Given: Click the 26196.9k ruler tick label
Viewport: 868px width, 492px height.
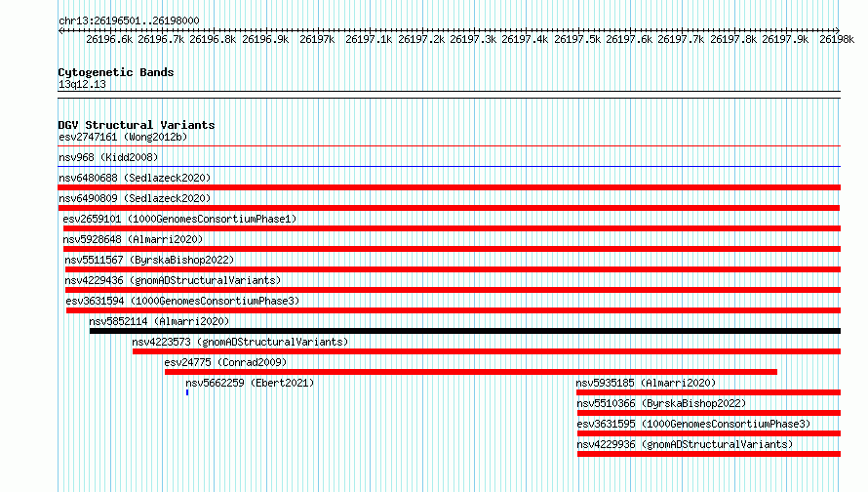Looking at the screenshot, I should [265, 40].
